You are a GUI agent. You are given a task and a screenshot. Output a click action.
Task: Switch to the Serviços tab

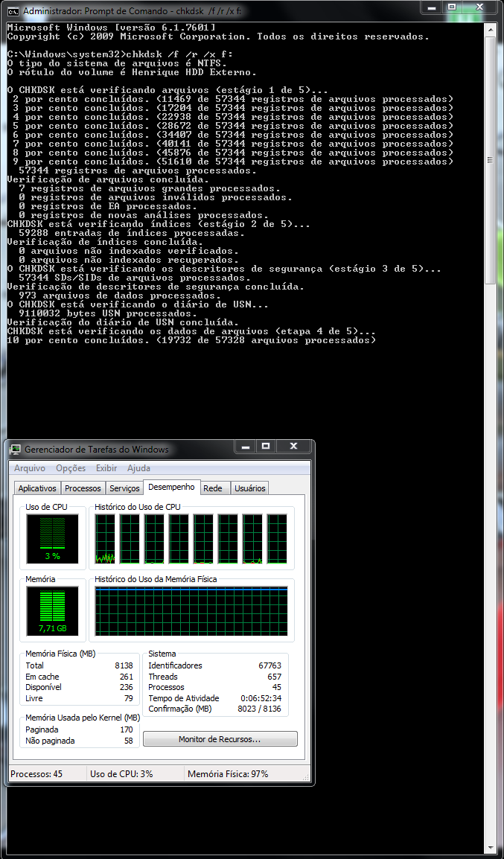point(124,488)
